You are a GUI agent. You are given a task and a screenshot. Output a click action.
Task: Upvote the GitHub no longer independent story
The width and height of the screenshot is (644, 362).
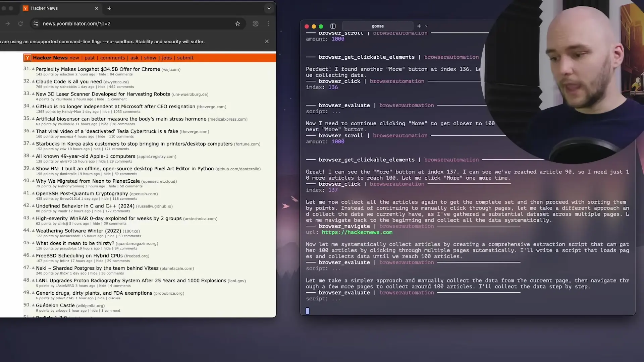point(33,106)
